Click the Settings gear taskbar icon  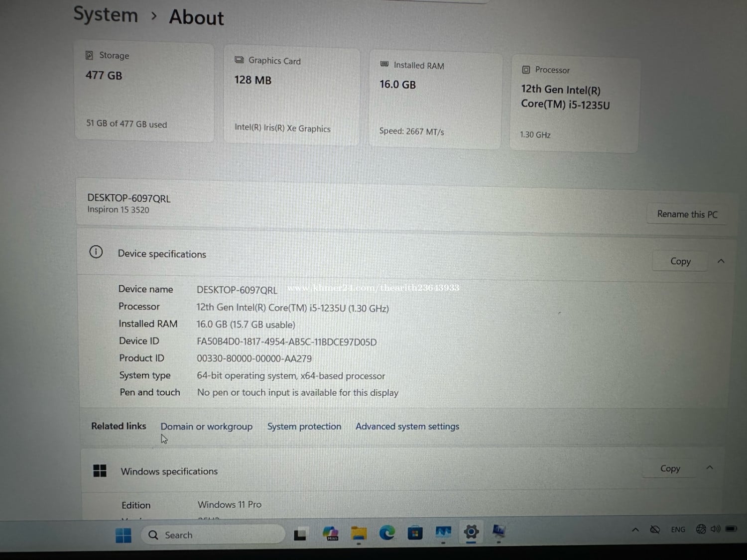pyautogui.click(x=471, y=532)
